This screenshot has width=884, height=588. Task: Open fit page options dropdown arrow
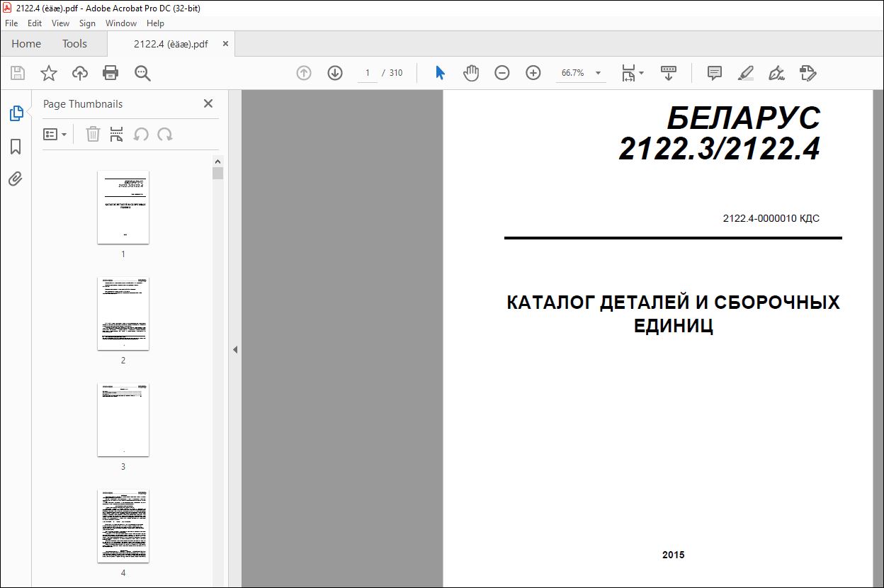point(641,73)
